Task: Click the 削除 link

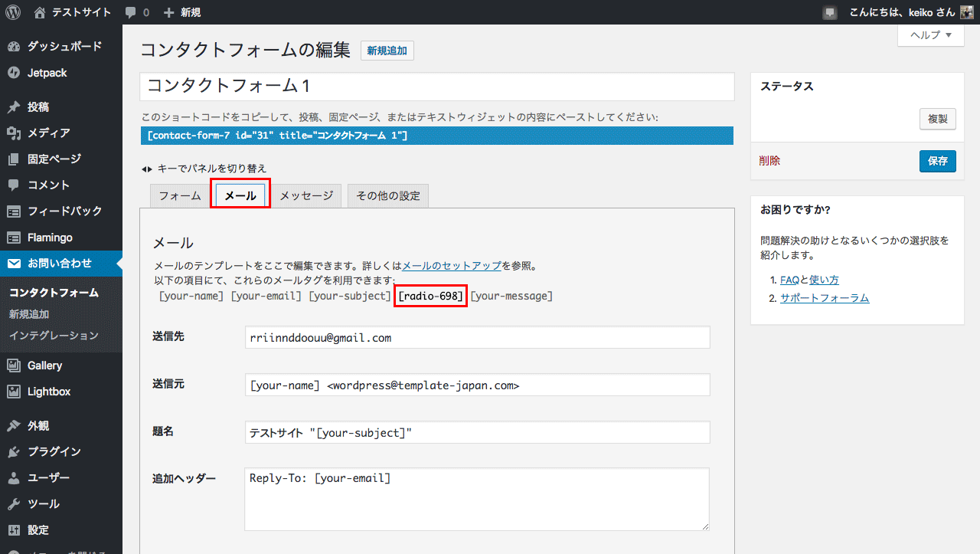Action: click(770, 161)
